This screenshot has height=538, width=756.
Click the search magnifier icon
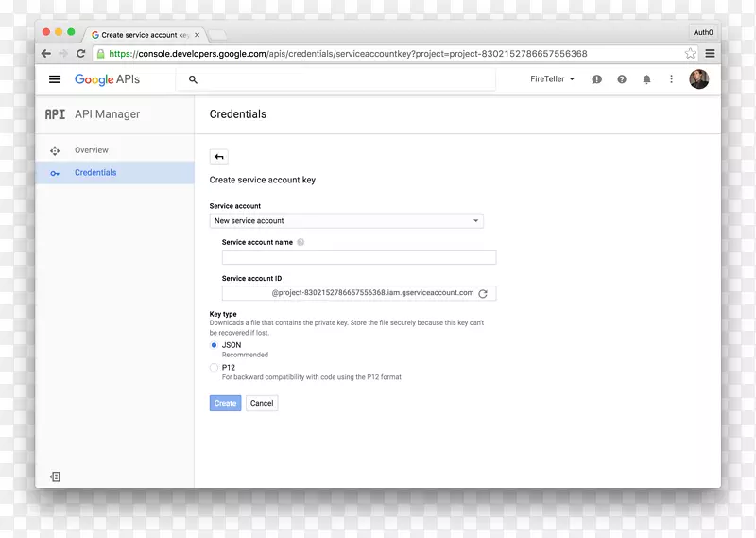[193, 79]
